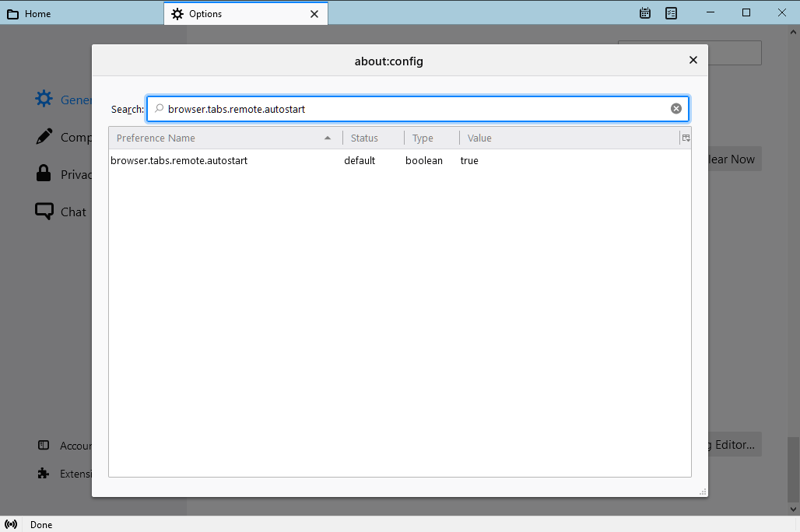Image resolution: width=800 pixels, height=532 pixels.
Task: Close the Options tab
Action: click(314, 14)
